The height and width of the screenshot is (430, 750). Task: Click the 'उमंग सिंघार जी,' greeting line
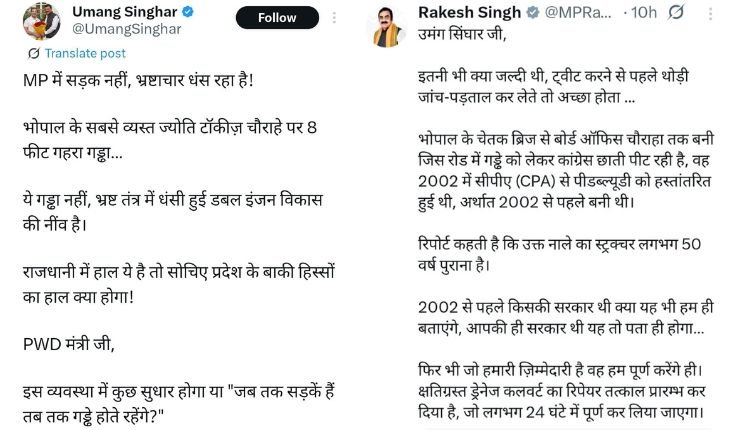462,34
